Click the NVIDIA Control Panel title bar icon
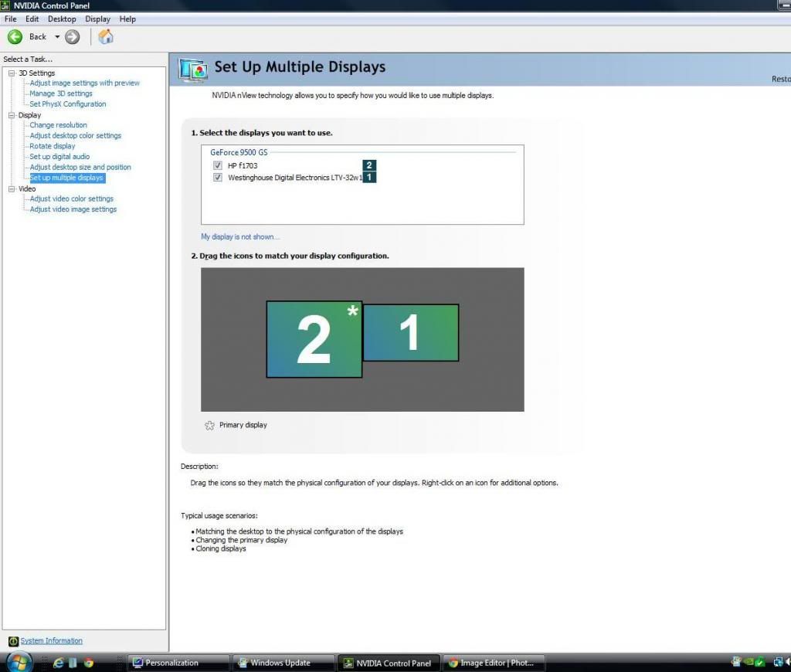This screenshot has height=672, width=791. pos(5,5)
